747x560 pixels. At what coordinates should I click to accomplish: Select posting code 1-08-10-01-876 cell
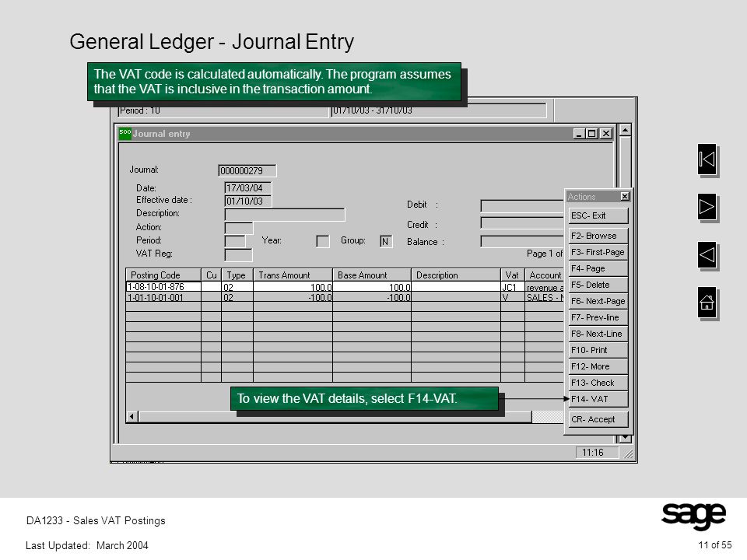coord(163,287)
